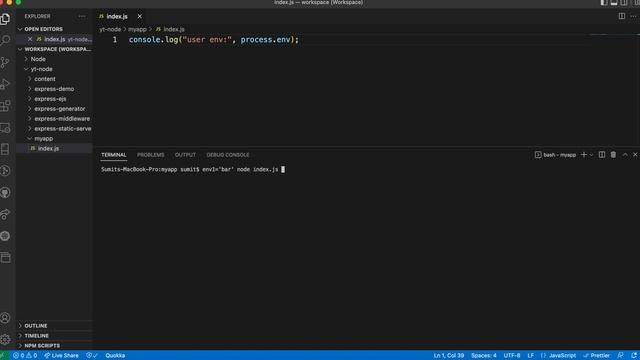Click the feedback icon in status bar
This screenshot has height=360, width=640.
tap(620, 356)
